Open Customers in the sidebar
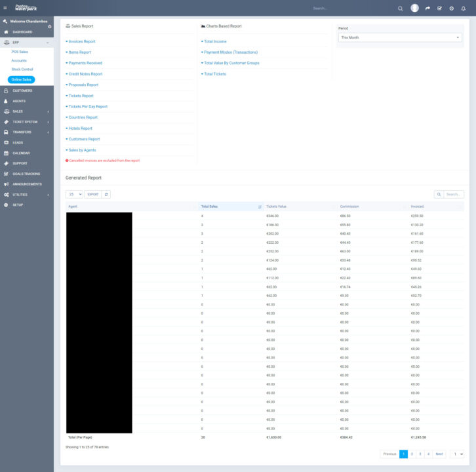This screenshot has width=476, height=472. (22, 90)
